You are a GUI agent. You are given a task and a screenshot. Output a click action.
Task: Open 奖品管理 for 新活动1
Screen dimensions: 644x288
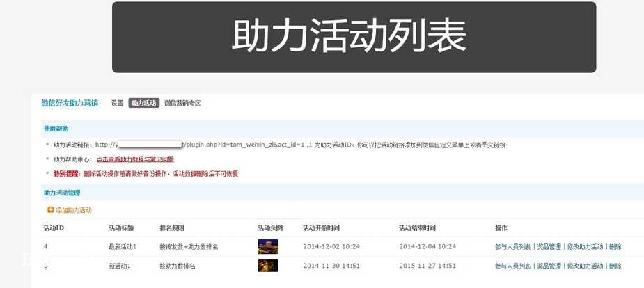(x=549, y=266)
